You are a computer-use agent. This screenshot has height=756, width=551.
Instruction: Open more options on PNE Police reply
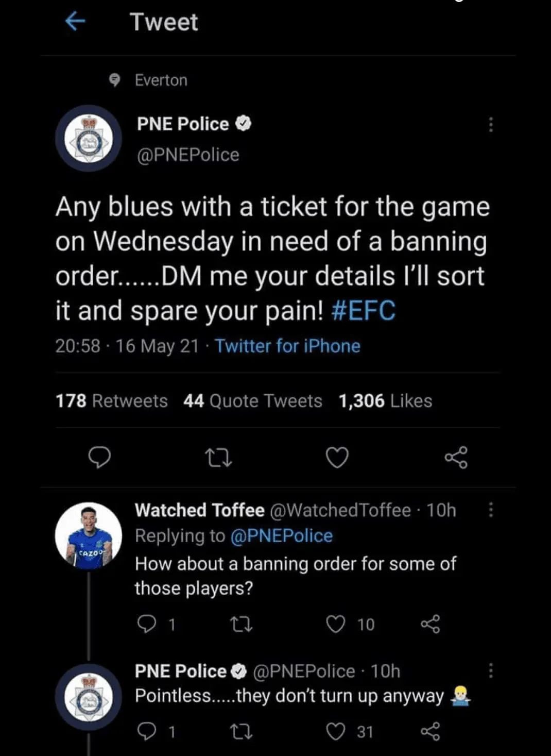tap(491, 670)
